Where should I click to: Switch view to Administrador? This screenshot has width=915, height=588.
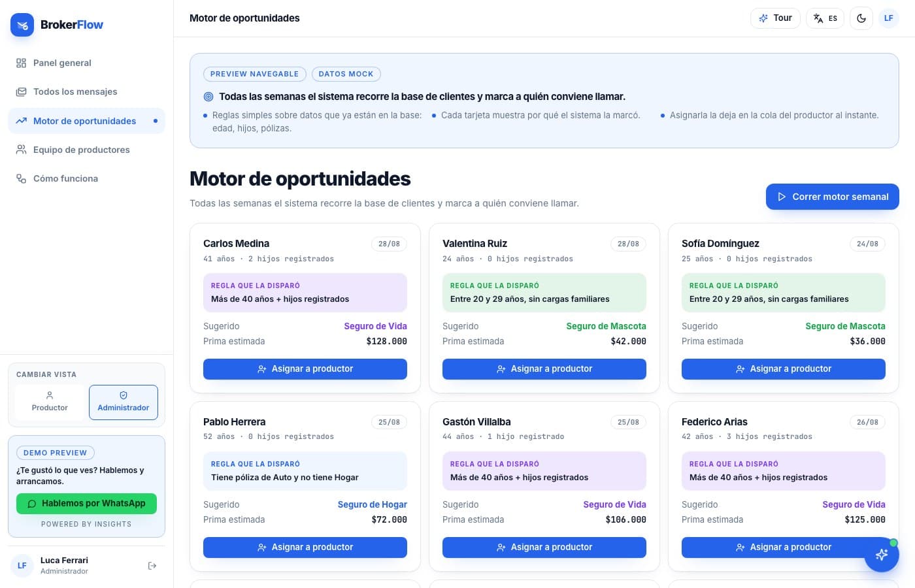coord(124,402)
